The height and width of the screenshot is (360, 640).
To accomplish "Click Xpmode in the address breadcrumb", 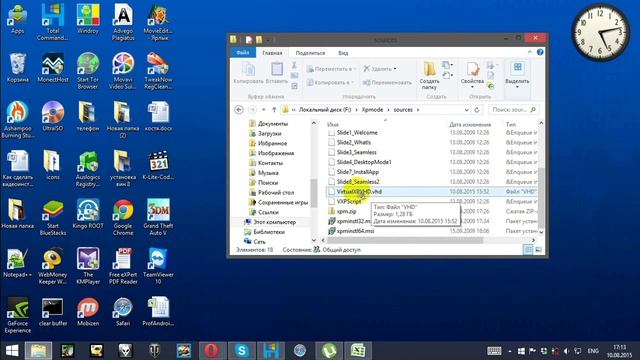I will pyautogui.click(x=372, y=110).
